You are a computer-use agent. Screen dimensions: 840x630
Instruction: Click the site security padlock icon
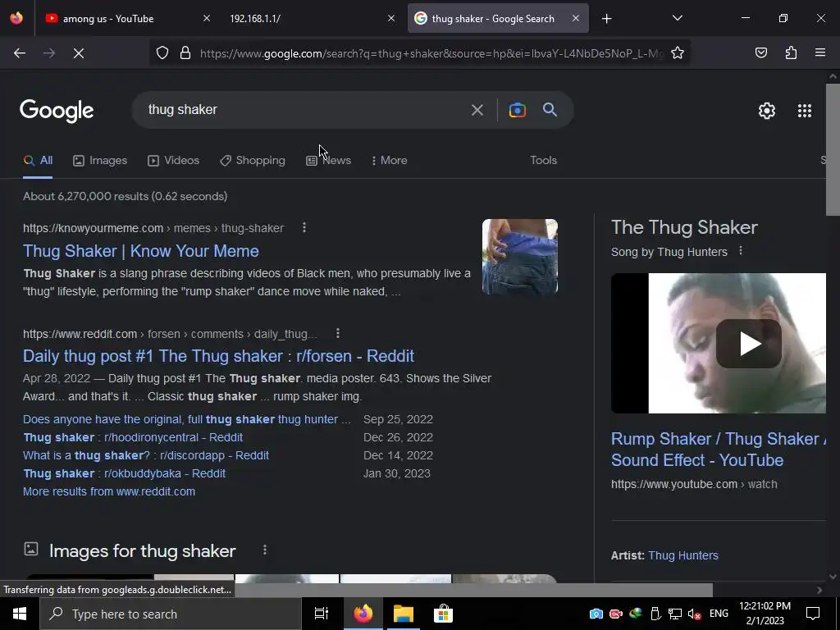click(x=185, y=52)
